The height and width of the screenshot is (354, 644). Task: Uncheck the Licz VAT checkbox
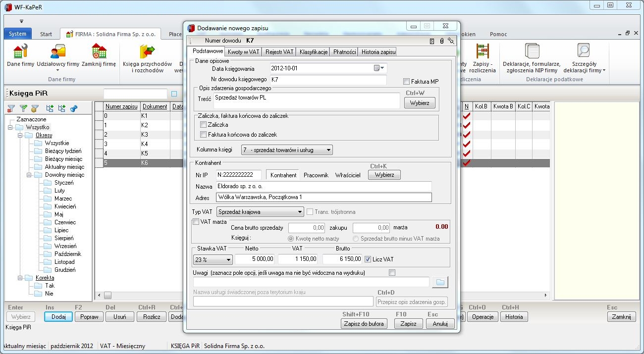pyautogui.click(x=368, y=259)
